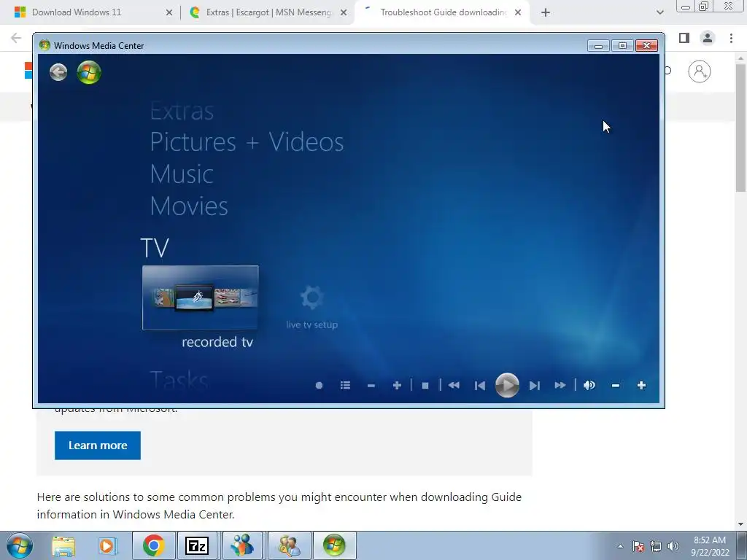Image resolution: width=747 pixels, height=560 pixels.
Task: Raise volume with the plus button
Action: [x=641, y=385]
